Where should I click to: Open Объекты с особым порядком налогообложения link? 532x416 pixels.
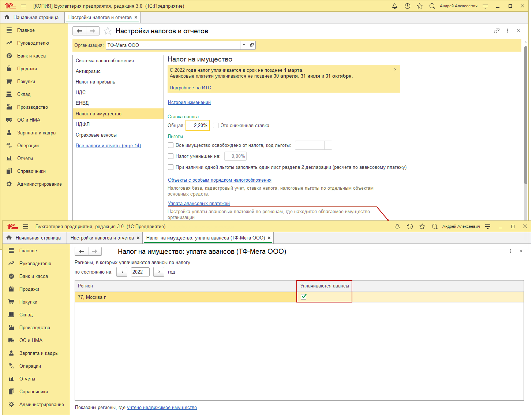coord(220,180)
